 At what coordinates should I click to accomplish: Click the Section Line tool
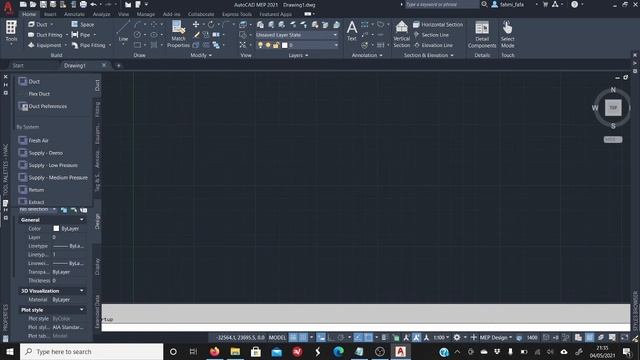431,35
